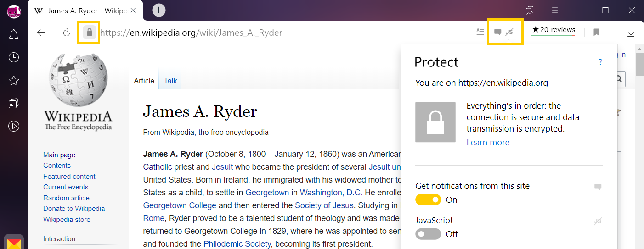Screen dimensions: 644x249
Task: Click the padlock icon in address bar
Action: coord(89,33)
